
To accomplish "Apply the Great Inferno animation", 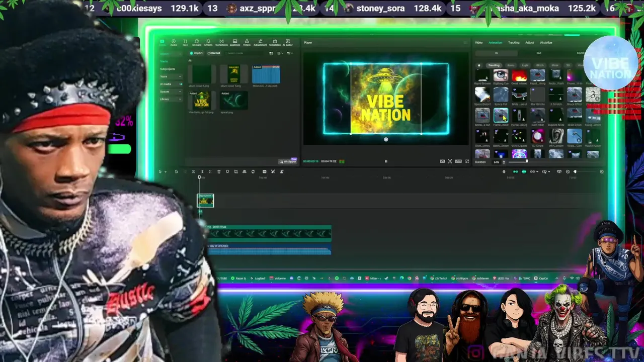I will [519, 75].
